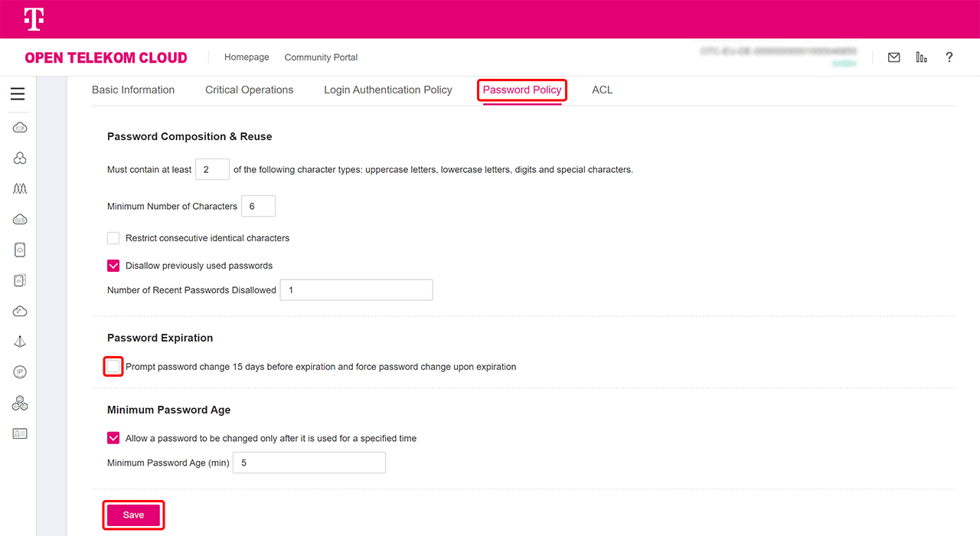Viewport: 980px width, 536px height.
Task: Click the Telekom T logo
Action: (x=33, y=19)
